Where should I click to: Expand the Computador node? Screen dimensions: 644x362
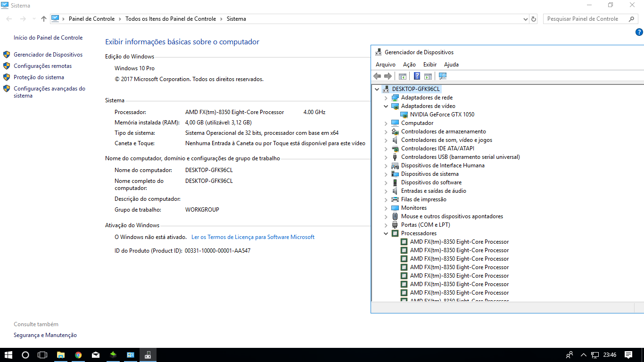coord(386,123)
